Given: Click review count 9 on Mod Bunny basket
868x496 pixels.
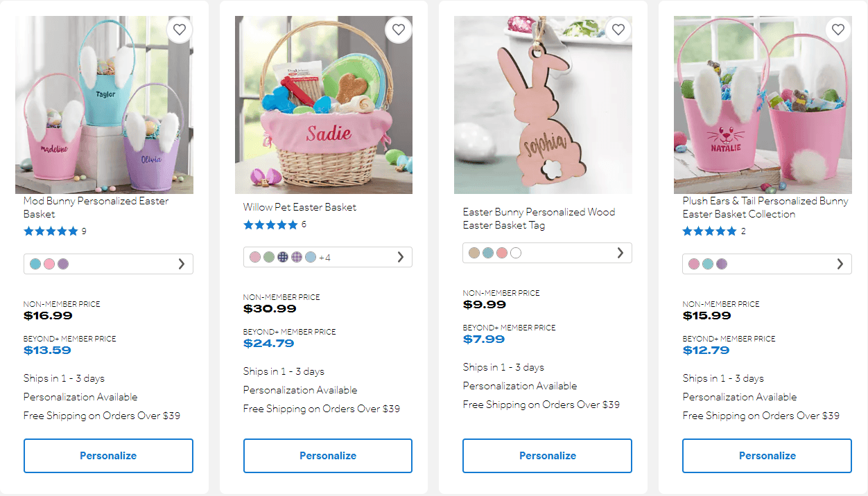Looking at the screenshot, I should [84, 231].
